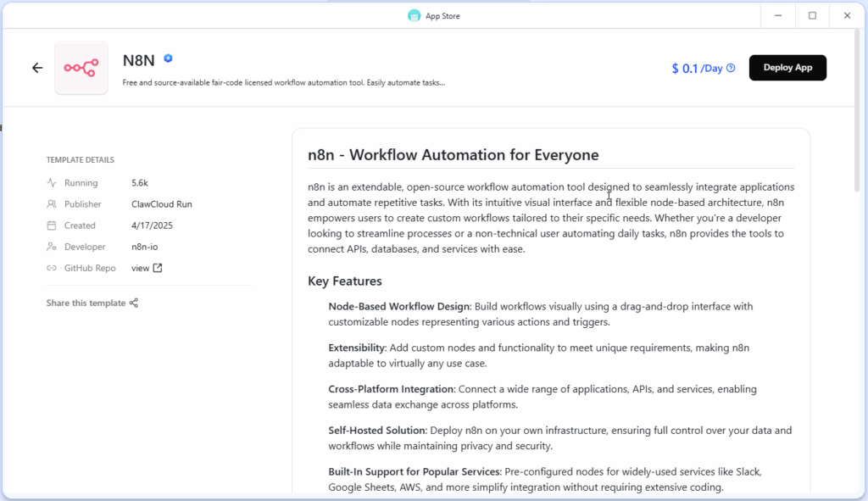
Task: Click the GitHub Repo chain link icon
Action: [x=52, y=268]
